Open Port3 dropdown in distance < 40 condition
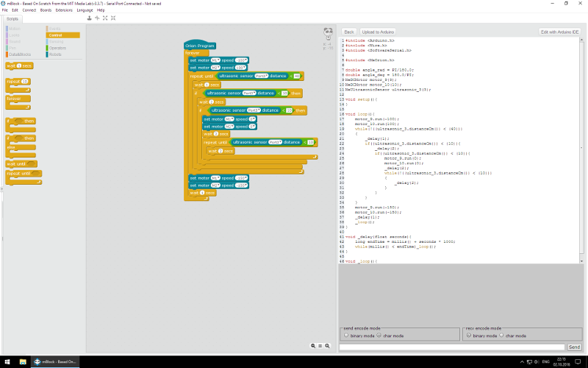 click(262, 76)
